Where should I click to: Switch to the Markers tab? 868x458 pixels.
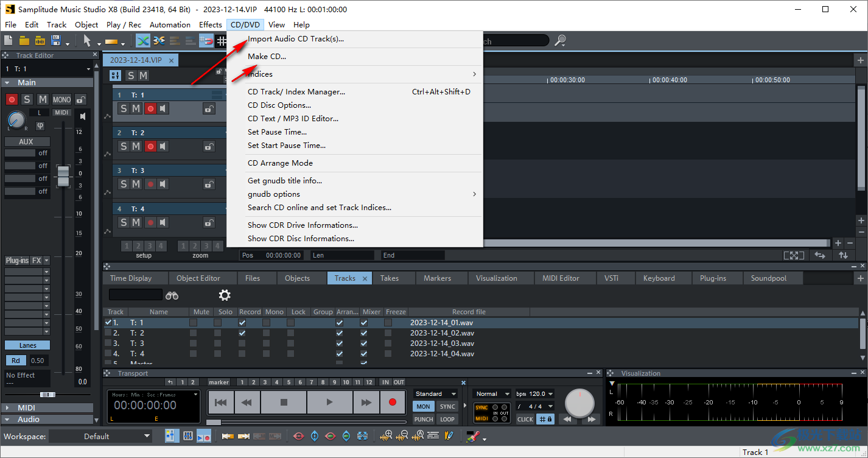[439, 278]
